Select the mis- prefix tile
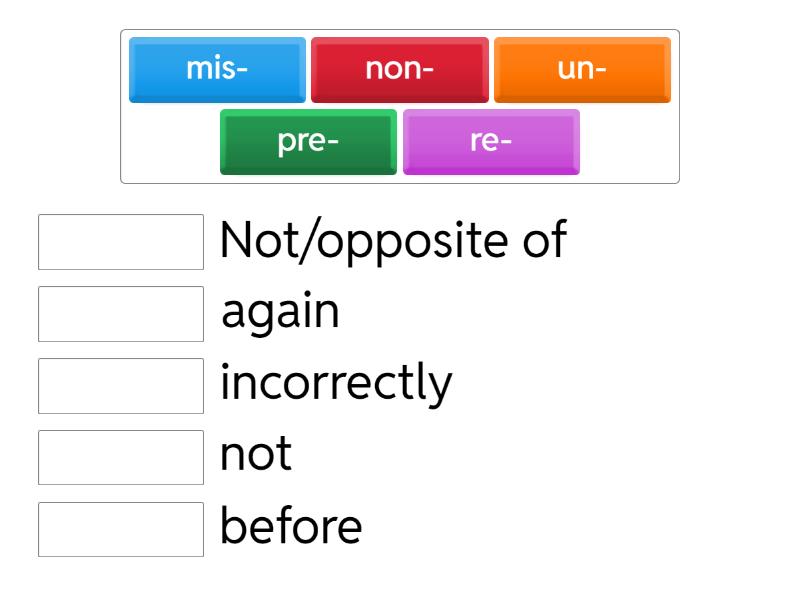Screen dimensions: 800x600 (x=215, y=68)
